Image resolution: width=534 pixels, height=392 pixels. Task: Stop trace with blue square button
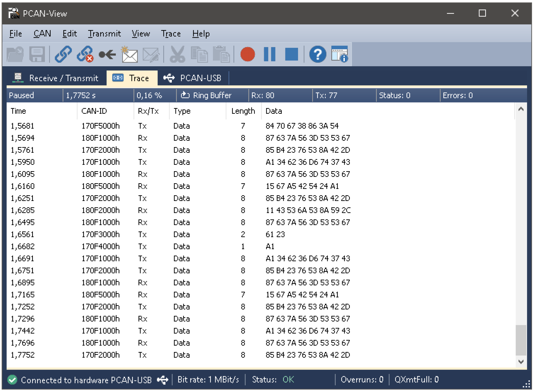[291, 54]
